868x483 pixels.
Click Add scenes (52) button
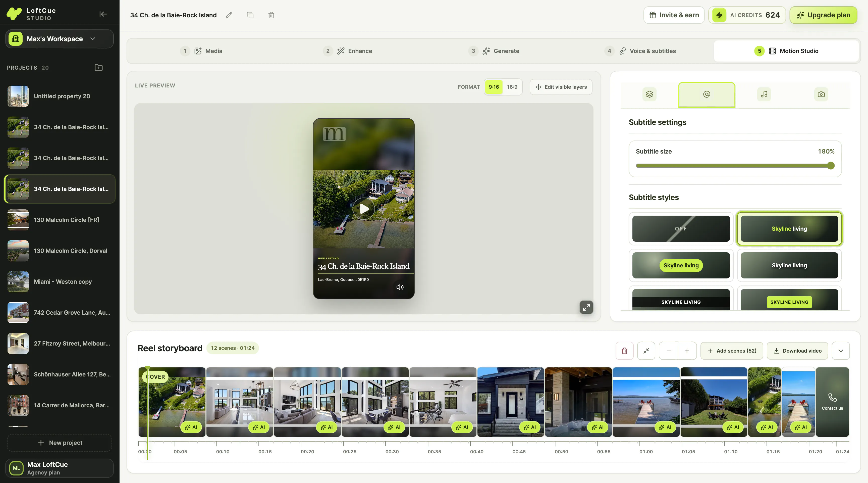(x=732, y=351)
